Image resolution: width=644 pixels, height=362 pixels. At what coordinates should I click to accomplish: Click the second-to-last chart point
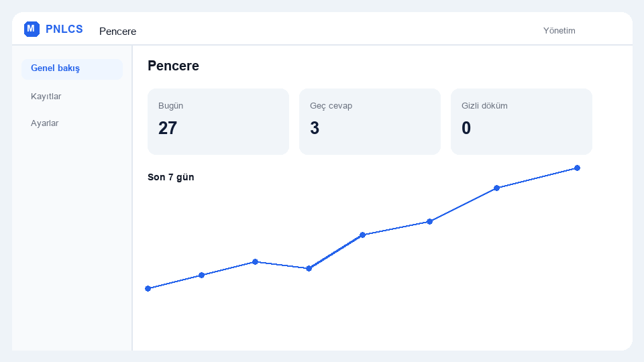click(496, 188)
